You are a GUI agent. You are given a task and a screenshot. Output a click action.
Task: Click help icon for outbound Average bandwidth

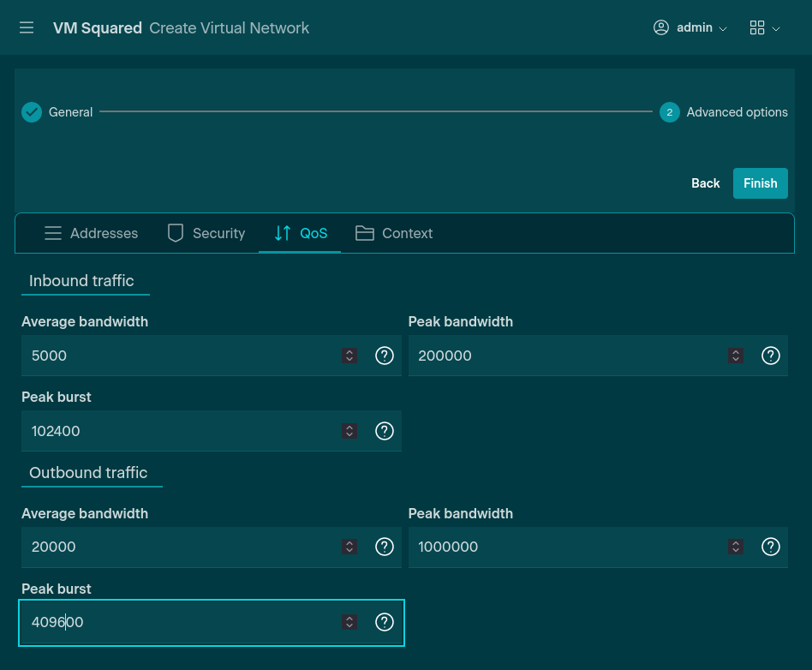pos(385,547)
